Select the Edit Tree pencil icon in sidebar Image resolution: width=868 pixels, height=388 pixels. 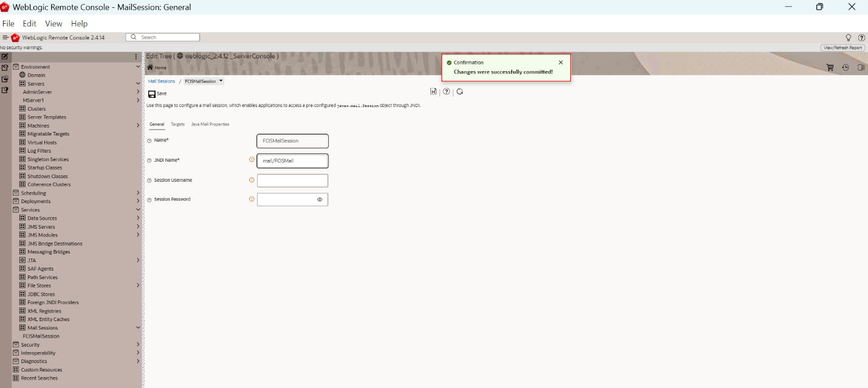point(5,57)
